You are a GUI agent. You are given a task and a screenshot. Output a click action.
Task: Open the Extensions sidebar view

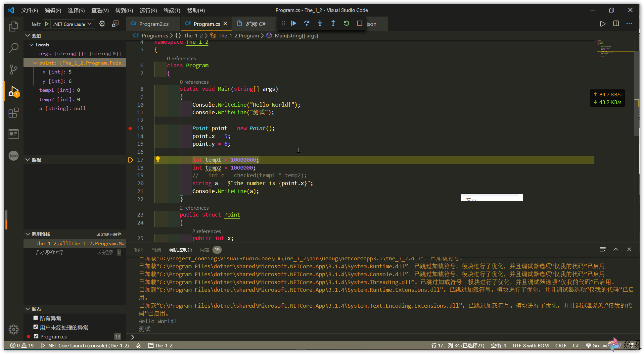[x=13, y=113]
